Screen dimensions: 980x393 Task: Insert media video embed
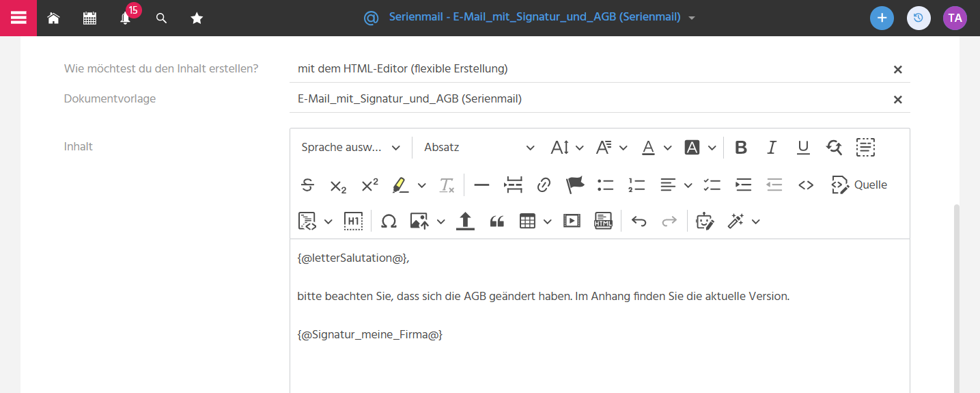coord(572,221)
